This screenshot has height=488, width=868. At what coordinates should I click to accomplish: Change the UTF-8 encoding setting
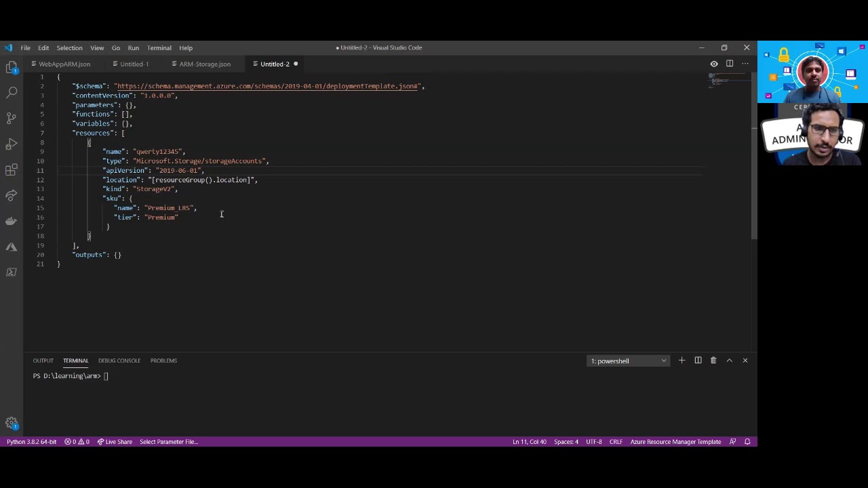[x=594, y=442]
